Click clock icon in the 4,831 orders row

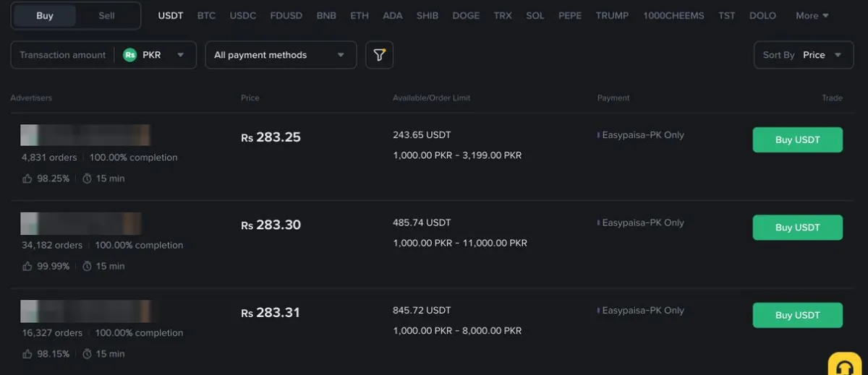click(x=87, y=178)
